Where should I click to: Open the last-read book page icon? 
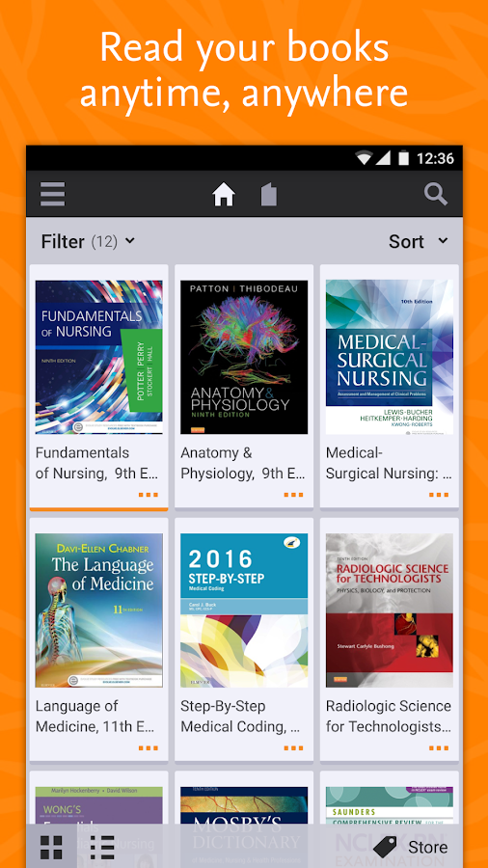[x=269, y=195]
